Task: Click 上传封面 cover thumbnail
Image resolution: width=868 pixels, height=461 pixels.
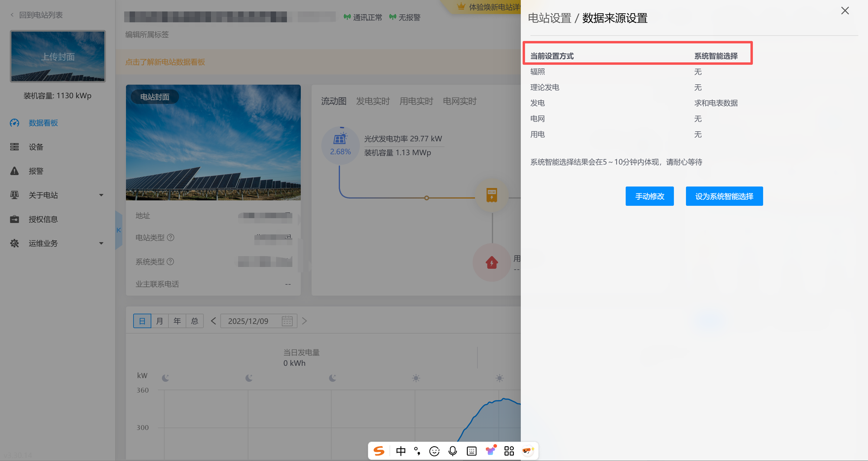Action: point(58,56)
